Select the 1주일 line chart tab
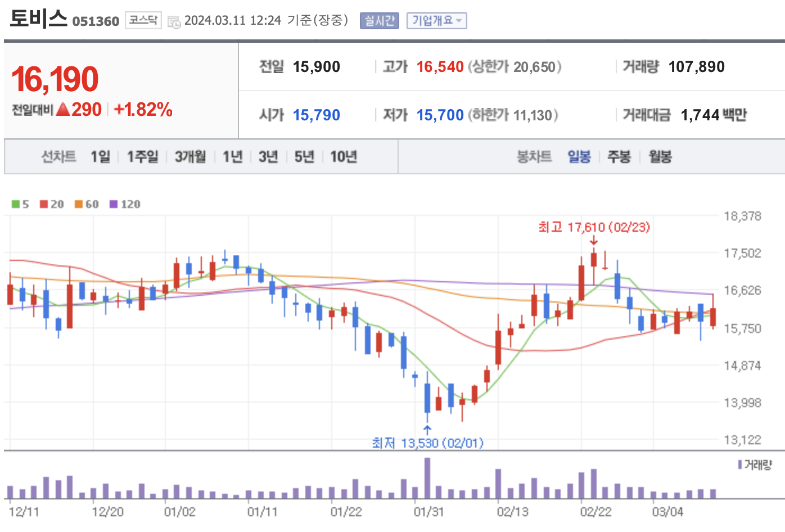This screenshot has height=532, width=785. 143,156
